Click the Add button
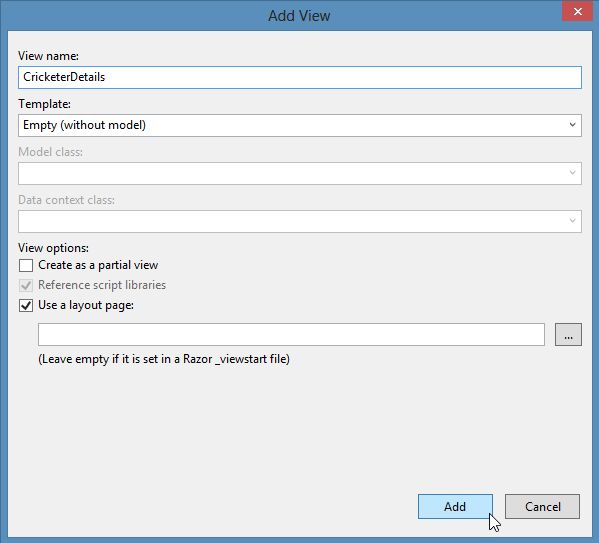Screen dimensions: 599x543 point(455,507)
